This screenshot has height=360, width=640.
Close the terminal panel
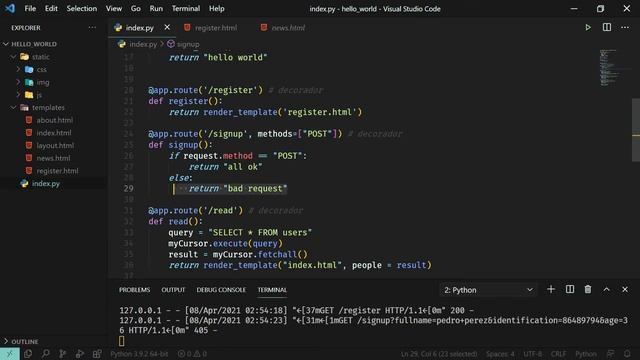click(625, 289)
